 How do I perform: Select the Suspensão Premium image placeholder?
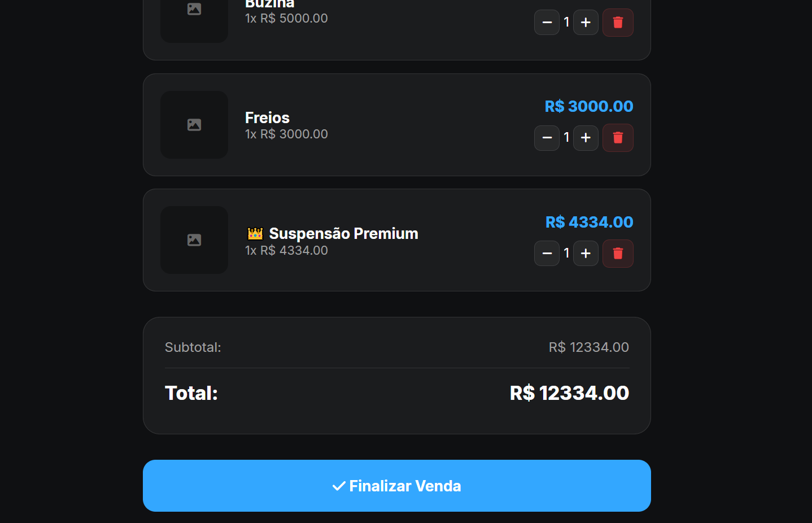point(194,240)
